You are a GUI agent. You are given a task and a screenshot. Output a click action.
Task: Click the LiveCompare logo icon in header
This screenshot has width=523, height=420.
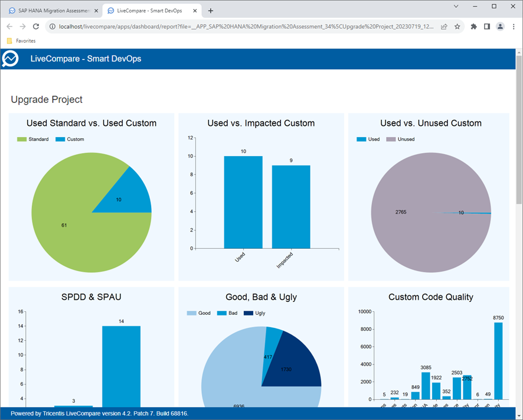[x=10, y=59]
